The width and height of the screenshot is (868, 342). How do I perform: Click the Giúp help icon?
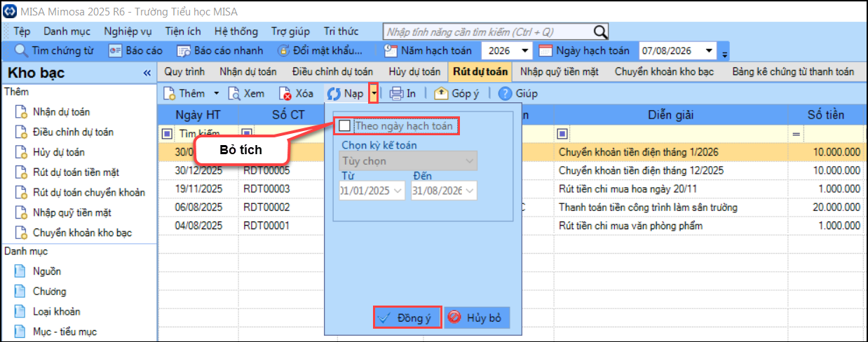[505, 93]
